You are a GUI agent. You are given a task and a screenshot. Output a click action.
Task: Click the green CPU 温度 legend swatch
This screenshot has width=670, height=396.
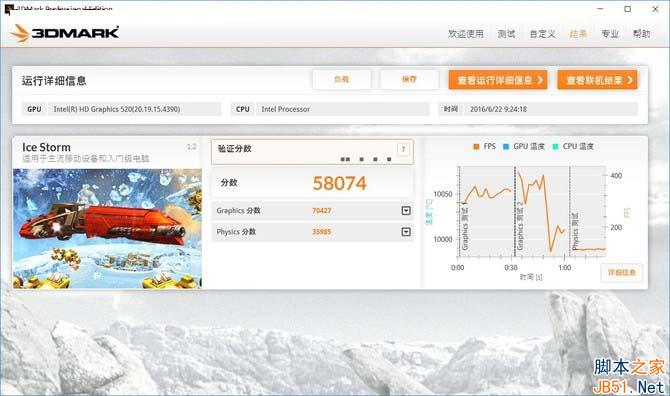(x=555, y=147)
